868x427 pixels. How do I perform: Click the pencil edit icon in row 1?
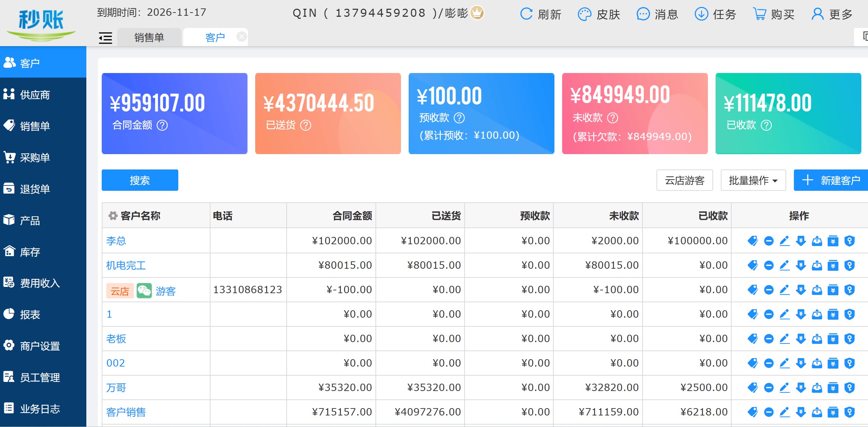point(784,314)
